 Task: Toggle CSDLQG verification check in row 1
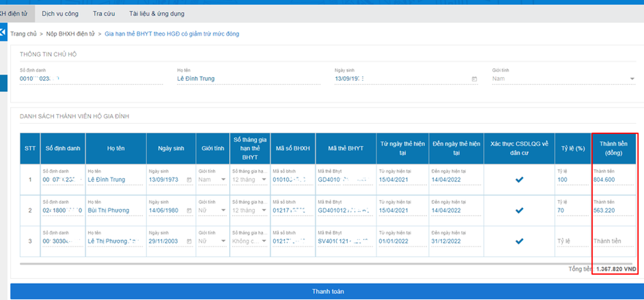point(519,180)
